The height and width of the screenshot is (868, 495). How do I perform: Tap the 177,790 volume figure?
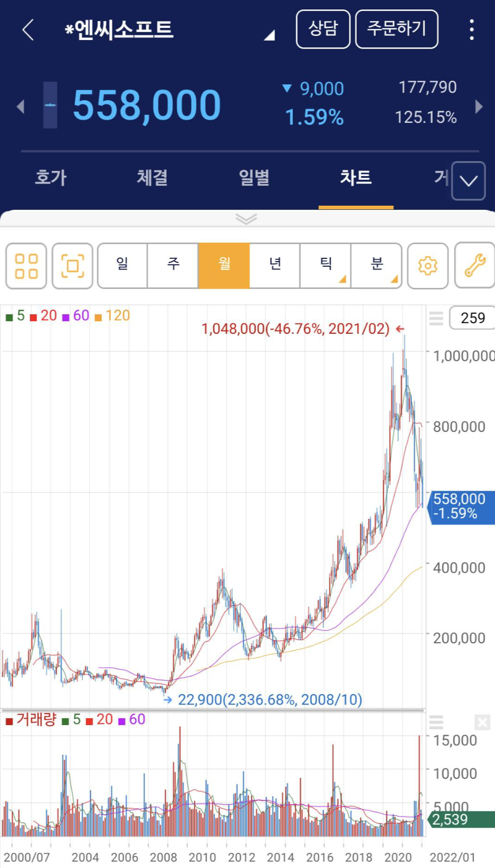point(427,87)
